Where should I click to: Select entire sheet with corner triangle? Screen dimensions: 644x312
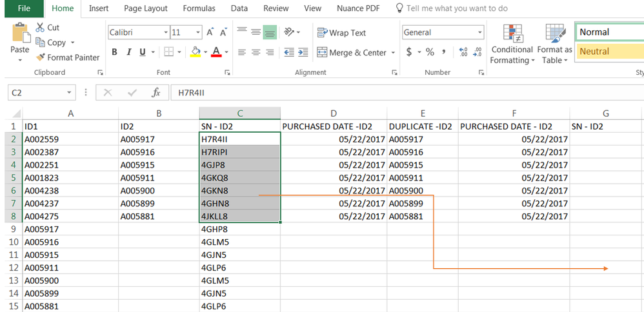pyautogui.click(x=15, y=113)
